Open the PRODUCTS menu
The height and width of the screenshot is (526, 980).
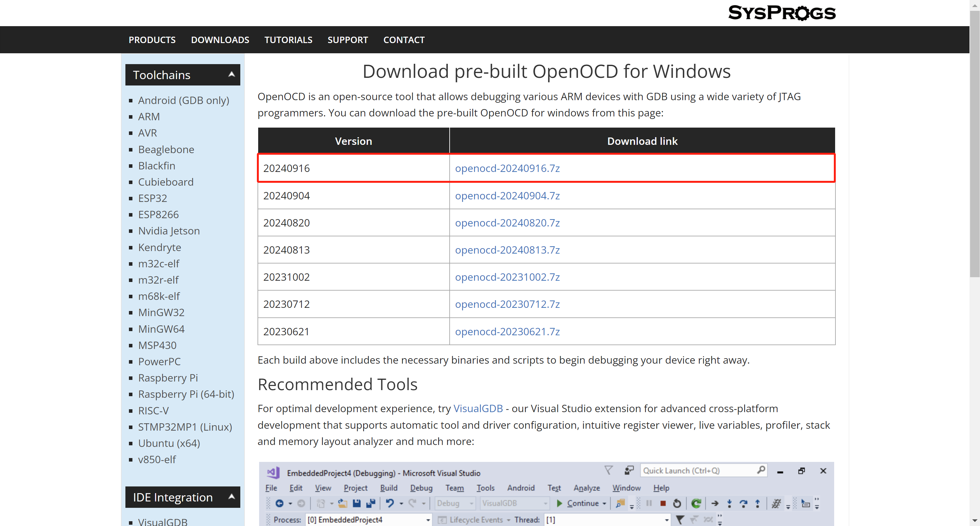click(152, 40)
